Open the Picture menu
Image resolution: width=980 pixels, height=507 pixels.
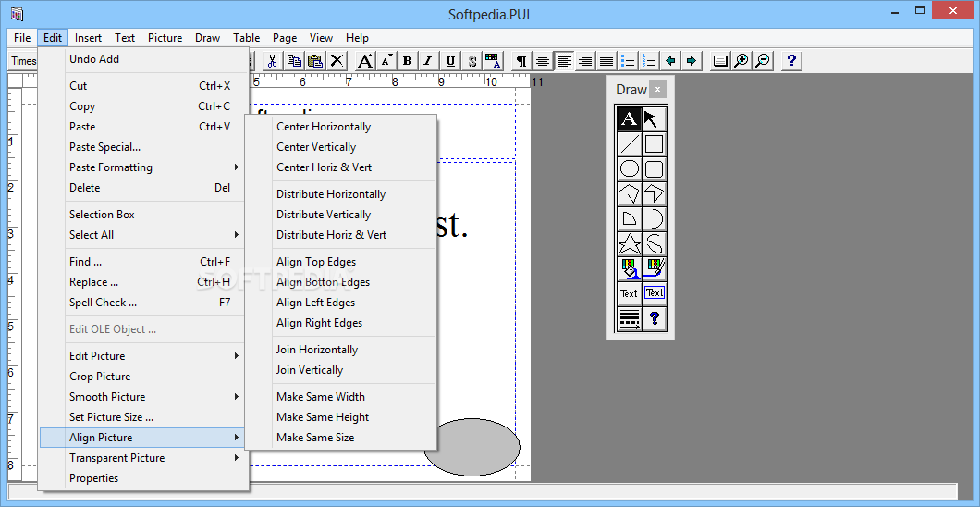165,38
